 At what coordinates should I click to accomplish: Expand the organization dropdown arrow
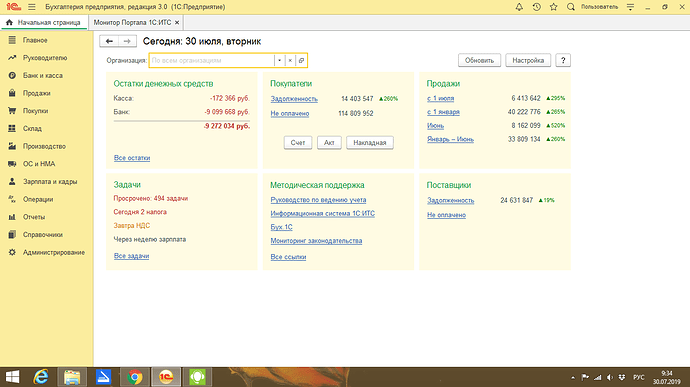click(x=279, y=60)
